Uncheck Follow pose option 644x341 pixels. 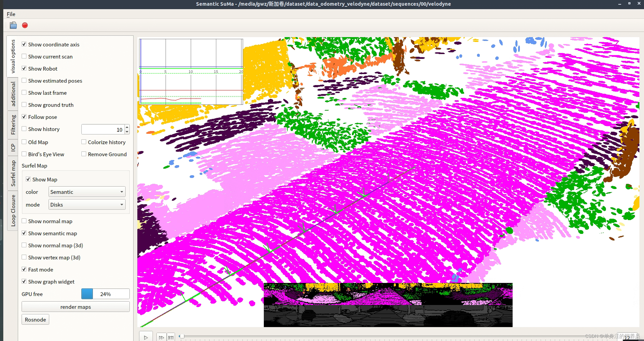click(24, 117)
